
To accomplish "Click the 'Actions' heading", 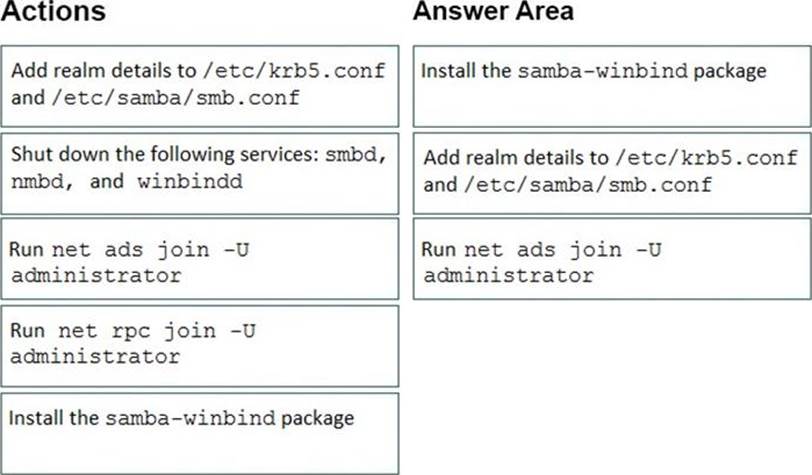I will (59, 14).
